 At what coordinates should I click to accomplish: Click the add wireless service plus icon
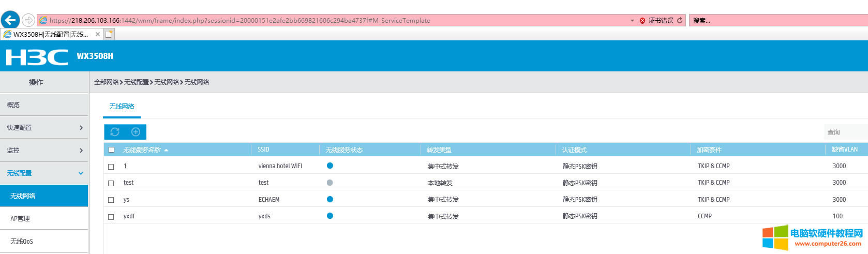(136, 132)
